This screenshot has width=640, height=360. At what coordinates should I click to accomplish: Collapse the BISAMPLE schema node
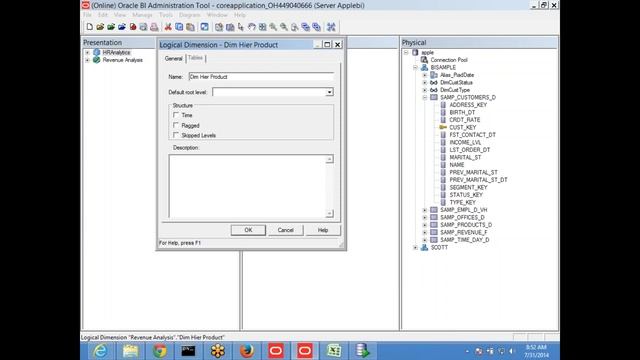[416, 67]
